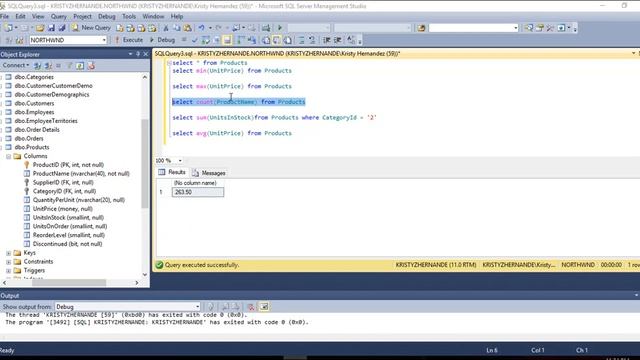Switch to Results to Grid
Viewport: 640px width, 360px height.
tap(277, 40)
